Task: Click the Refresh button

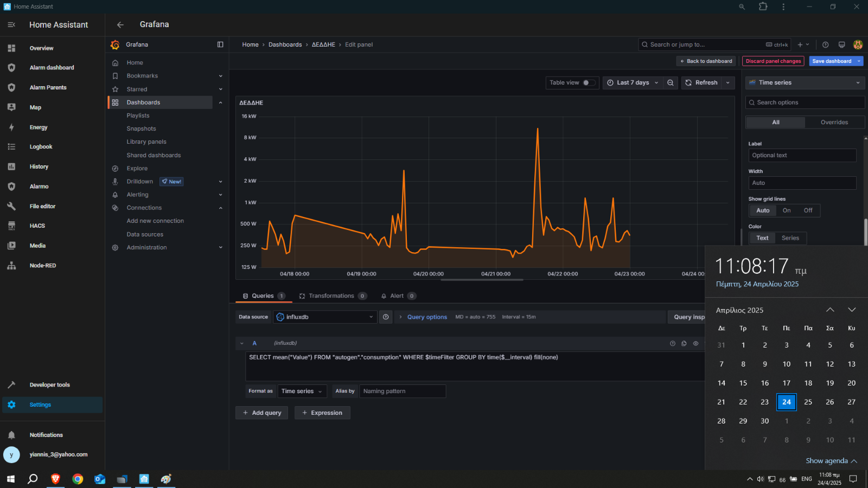Action: [x=701, y=83]
